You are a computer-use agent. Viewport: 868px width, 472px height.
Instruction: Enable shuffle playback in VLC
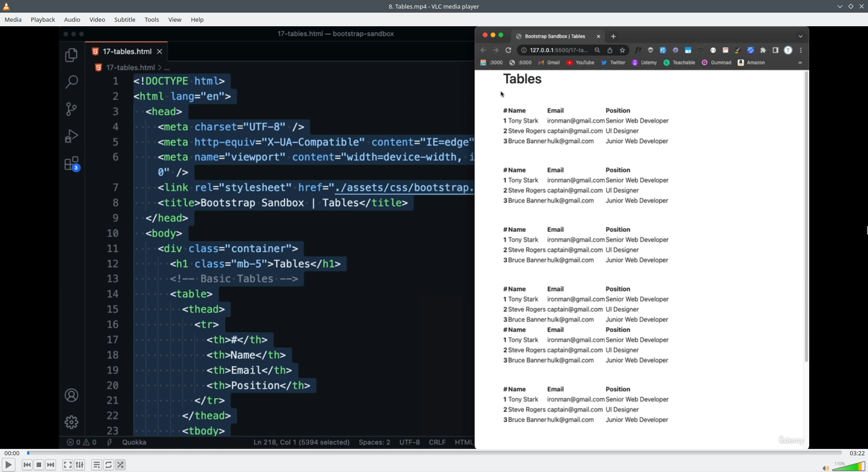click(120, 465)
